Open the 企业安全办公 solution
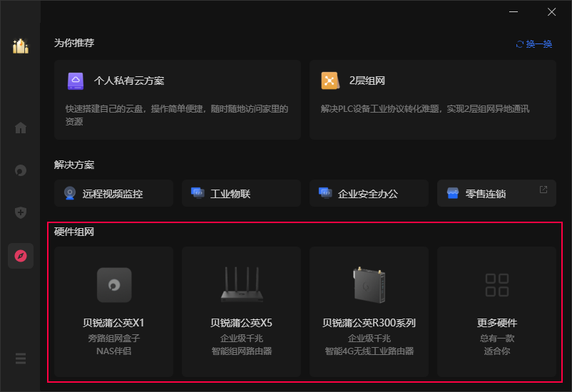The image size is (572, 392). (x=369, y=193)
